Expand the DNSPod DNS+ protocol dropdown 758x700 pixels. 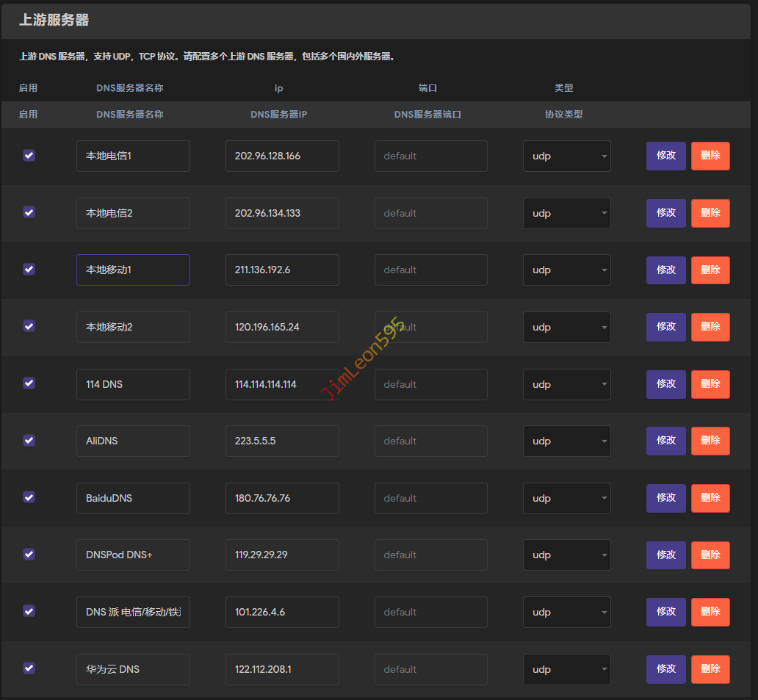coord(566,555)
